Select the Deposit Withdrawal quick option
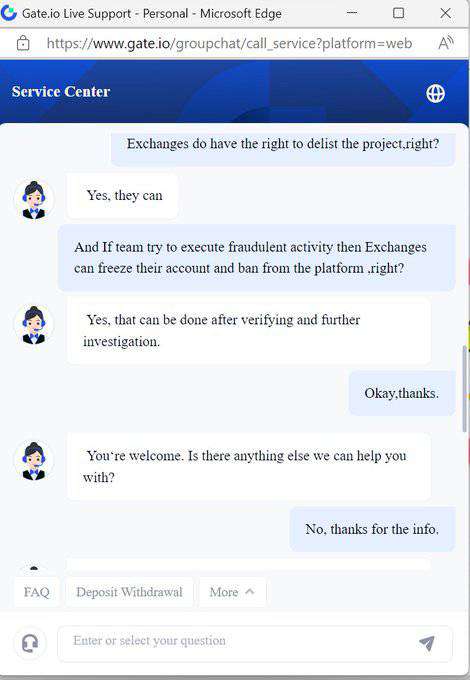Image resolution: width=470 pixels, height=680 pixels. tap(129, 592)
